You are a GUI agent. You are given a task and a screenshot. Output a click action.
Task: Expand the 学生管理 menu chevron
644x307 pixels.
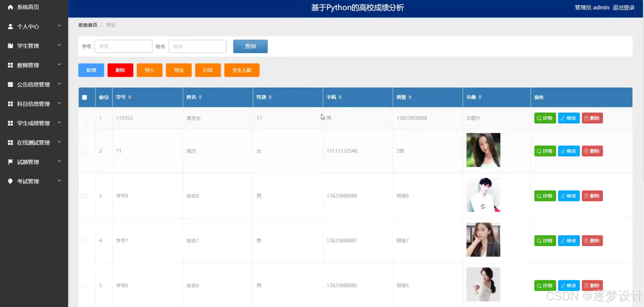(x=59, y=45)
